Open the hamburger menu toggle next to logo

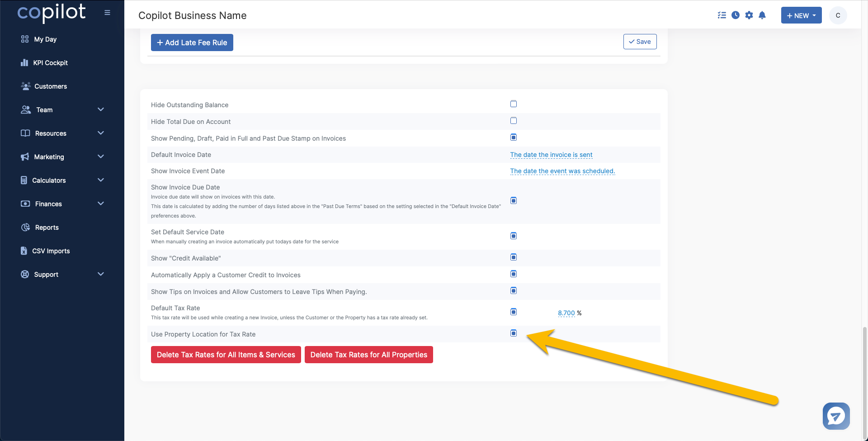tap(107, 13)
